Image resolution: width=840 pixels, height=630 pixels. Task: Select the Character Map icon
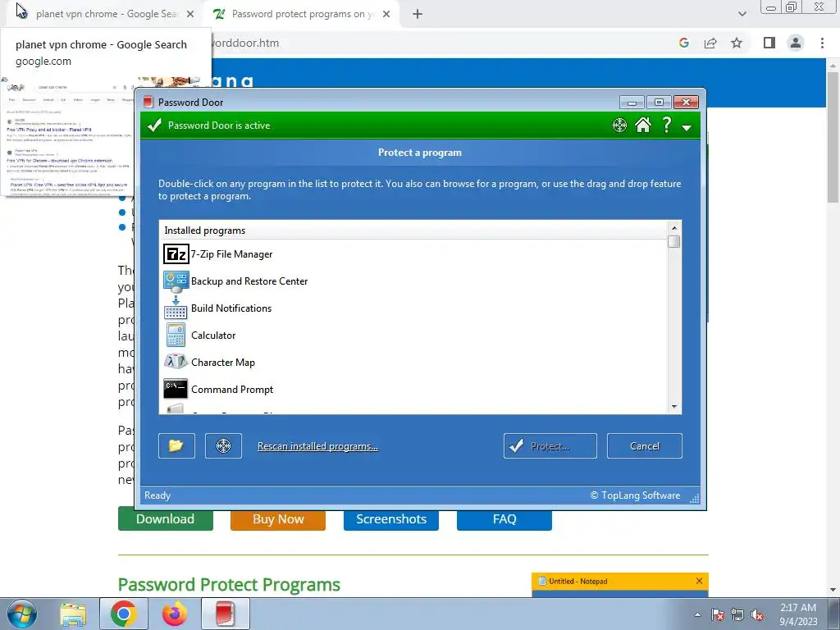176,362
